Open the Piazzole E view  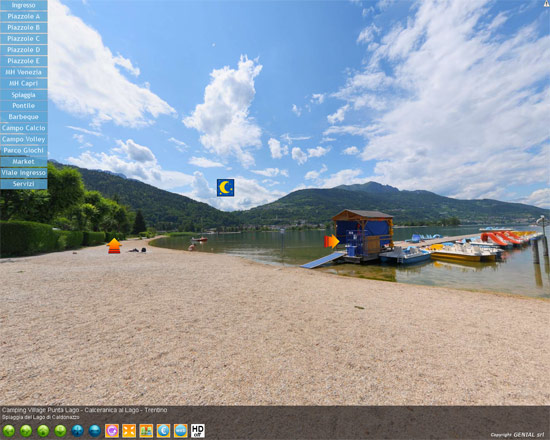click(x=24, y=61)
